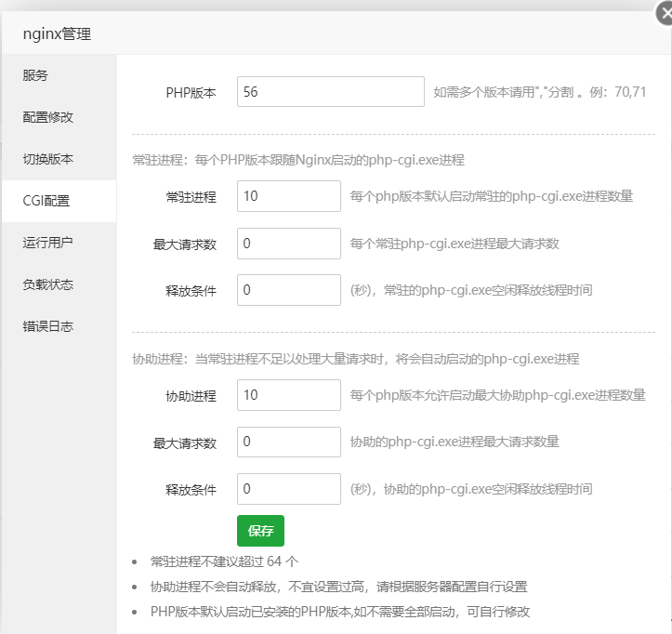Go to the 负载状态 tab
This screenshot has height=634, width=672.
click(x=59, y=284)
